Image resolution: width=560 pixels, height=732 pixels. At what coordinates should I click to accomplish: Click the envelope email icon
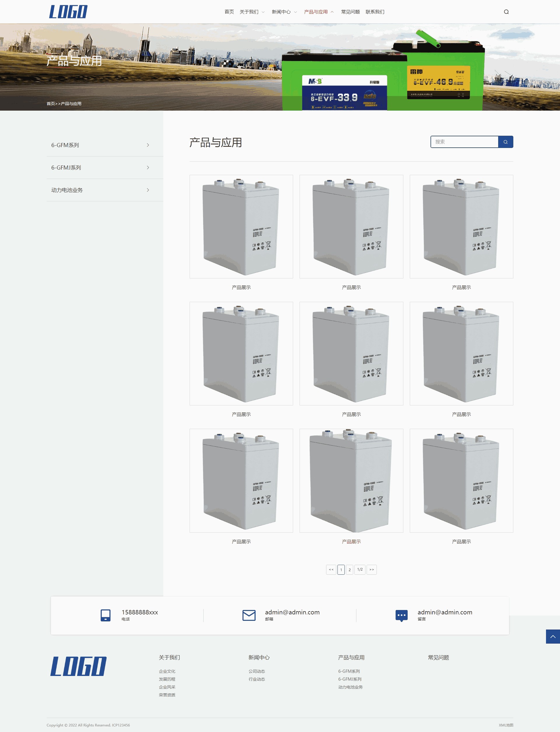pyautogui.click(x=249, y=615)
